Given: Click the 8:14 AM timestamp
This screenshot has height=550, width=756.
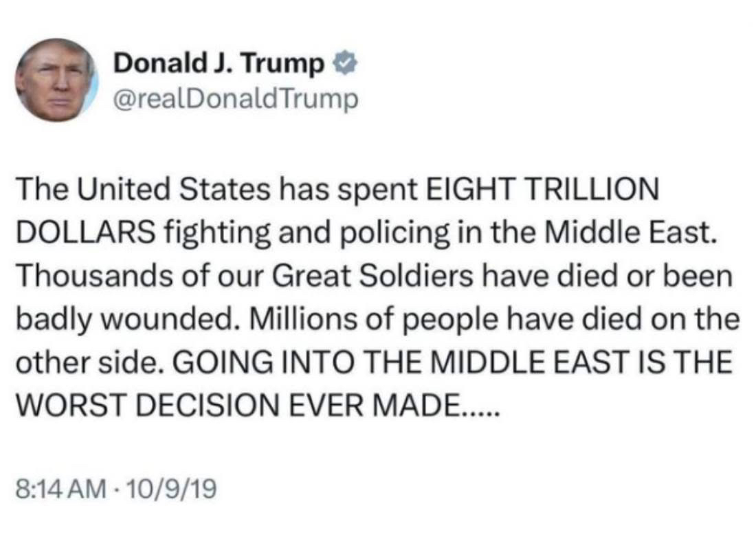Looking at the screenshot, I should tap(60, 489).
